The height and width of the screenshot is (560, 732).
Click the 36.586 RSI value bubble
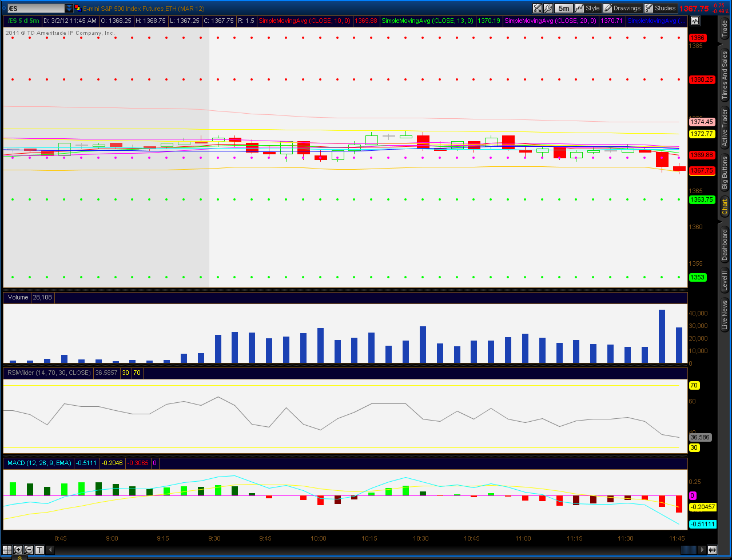[x=700, y=437]
